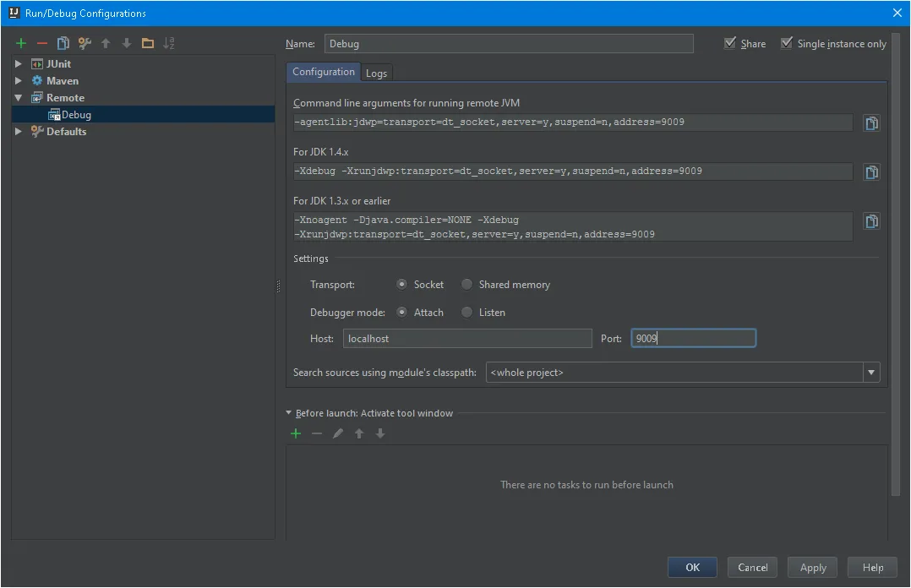Collapse the Before launch section
911x588 pixels.
click(x=289, y=413)
